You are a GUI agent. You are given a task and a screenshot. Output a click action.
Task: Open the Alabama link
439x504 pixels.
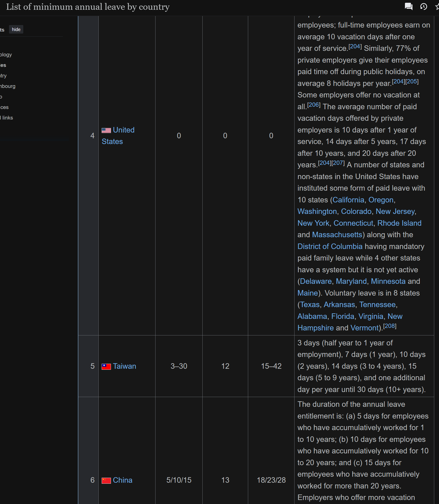[312, 316]
